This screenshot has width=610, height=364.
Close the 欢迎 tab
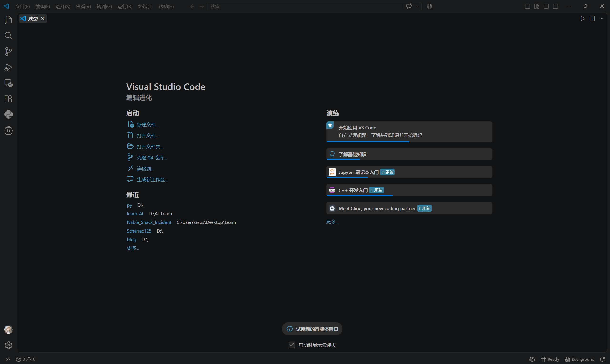pos(43,19)
